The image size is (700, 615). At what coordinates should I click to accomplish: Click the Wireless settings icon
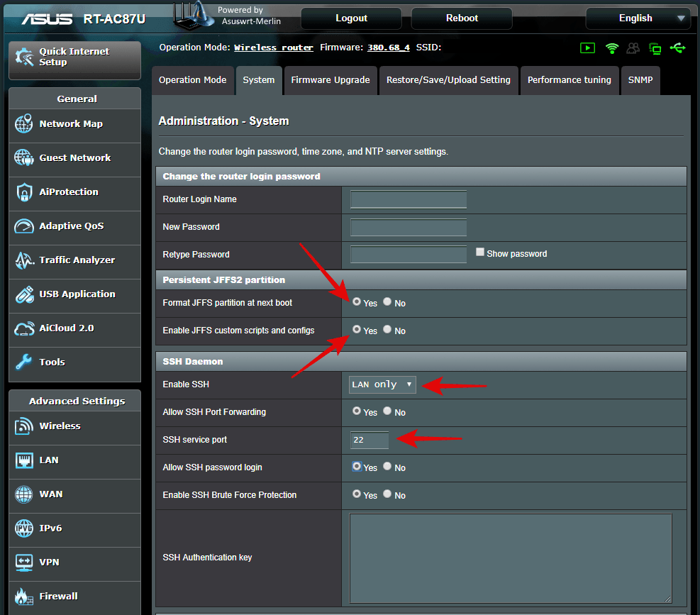click(23, 426)
